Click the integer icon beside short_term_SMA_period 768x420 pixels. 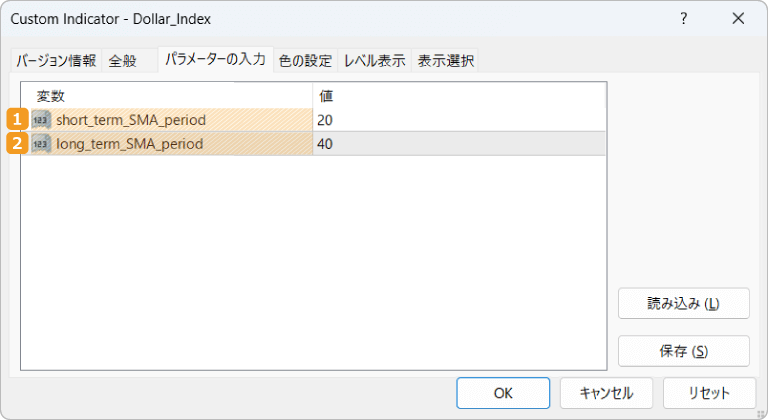(41, 120)
